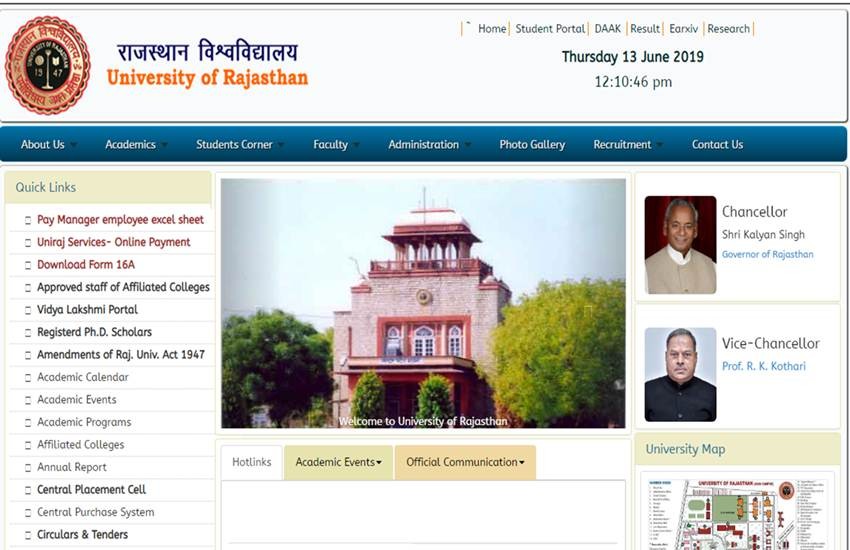Open Student Portal link in header
Image resolution: width=850 pixels, height=550 pixels.
tap(550, 29)
